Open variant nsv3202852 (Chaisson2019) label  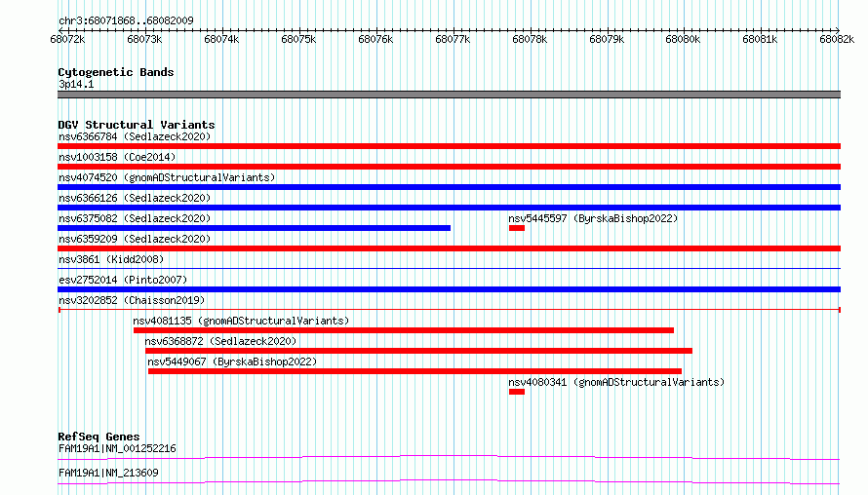(x=132, y=300)
